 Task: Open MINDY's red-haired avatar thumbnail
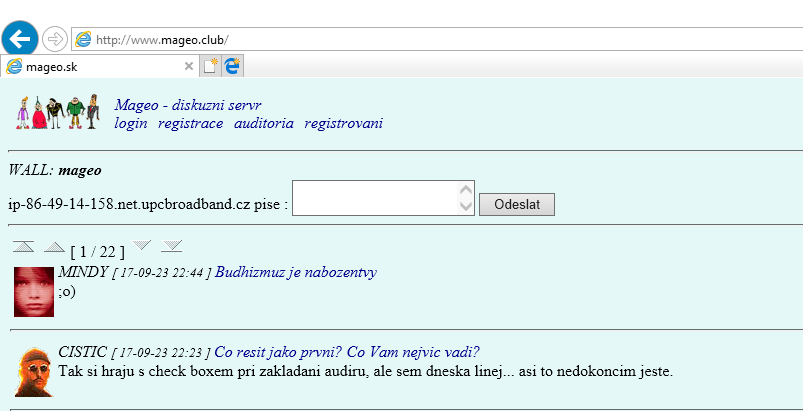coord(34,292)
